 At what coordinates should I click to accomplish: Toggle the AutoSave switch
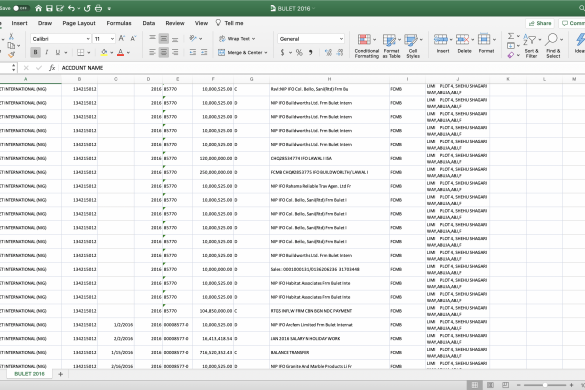(x=20, y=8)
